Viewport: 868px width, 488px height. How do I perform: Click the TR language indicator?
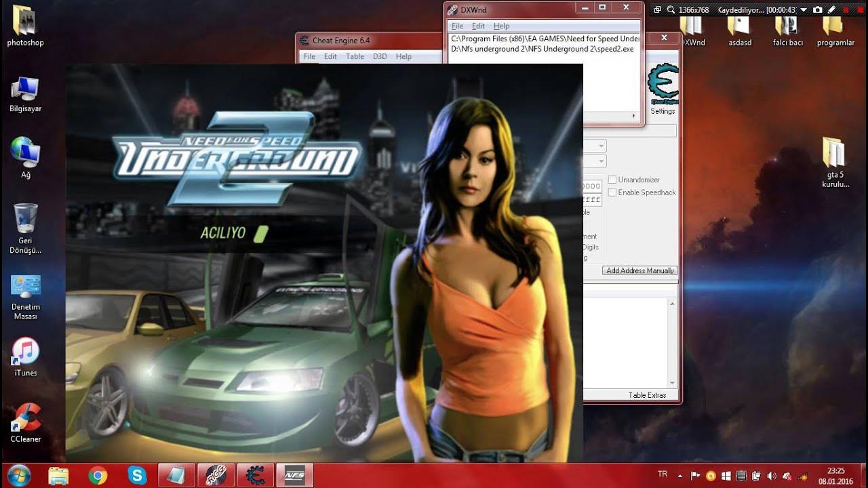663,473
